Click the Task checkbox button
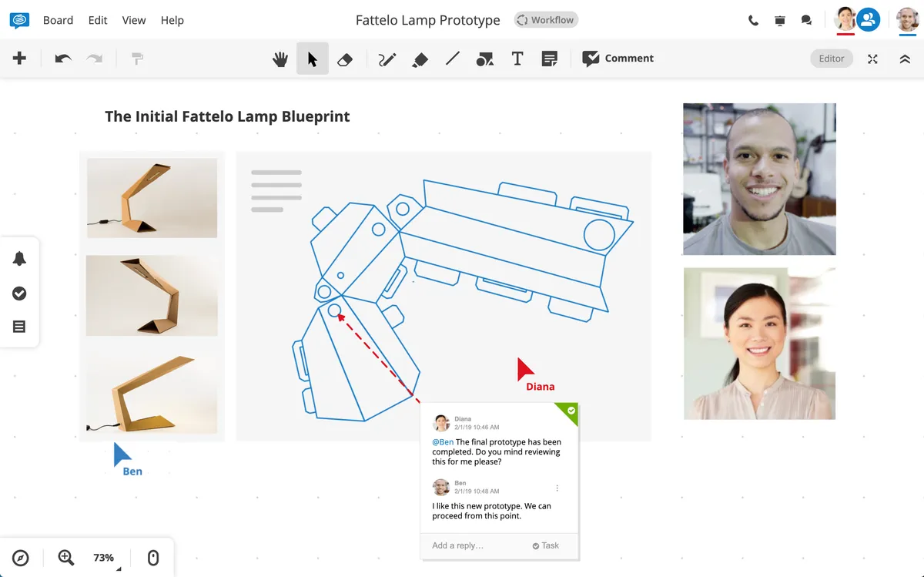The height and width of the screenshot is (577, 924). (x=545, y=545)
